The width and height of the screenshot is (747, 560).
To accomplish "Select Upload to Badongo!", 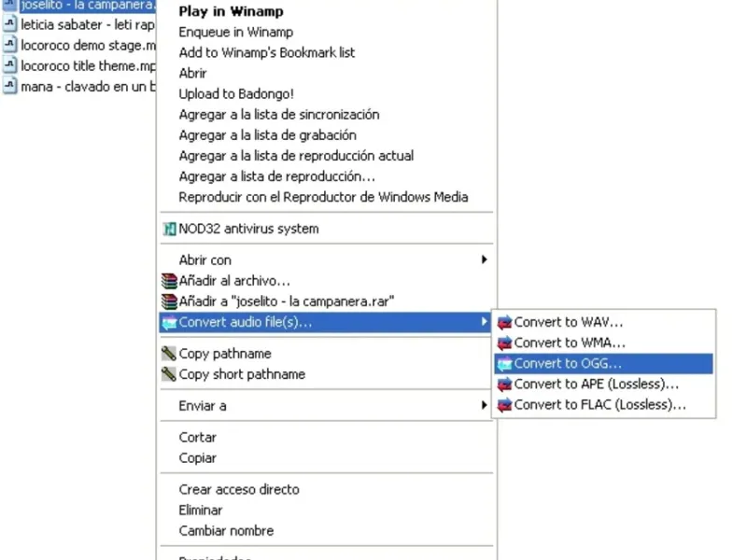I will tap(236, 94).
